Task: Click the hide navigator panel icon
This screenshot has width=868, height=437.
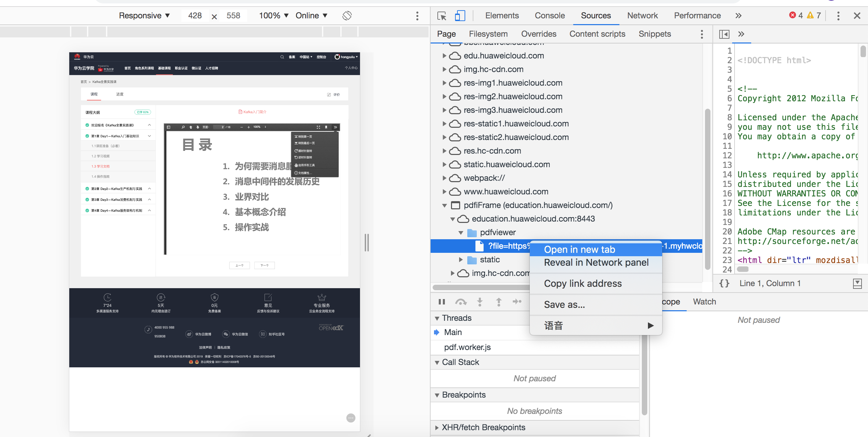Action: [724, 34]
